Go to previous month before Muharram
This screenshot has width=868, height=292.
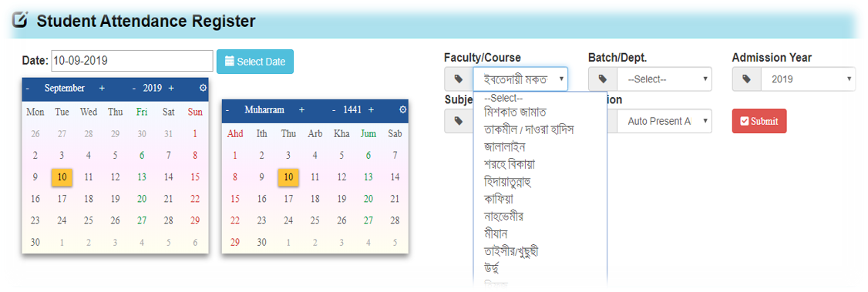tap(227, 110)
